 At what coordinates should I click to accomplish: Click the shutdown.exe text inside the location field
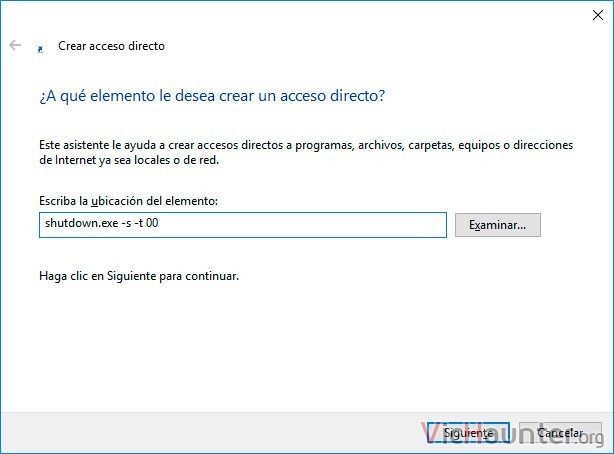(81, 223)
